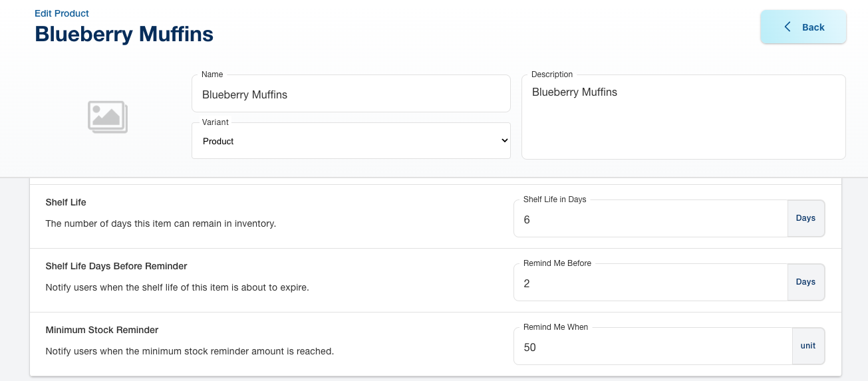Click the left chevron icon in Back
Viewport: 868px width, 381px height.
click(x=788, y=27)
